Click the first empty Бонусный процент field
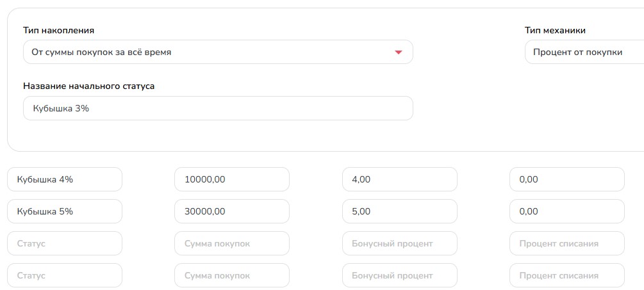This screenshot has height=290, width=644. [x=399, y=243]
